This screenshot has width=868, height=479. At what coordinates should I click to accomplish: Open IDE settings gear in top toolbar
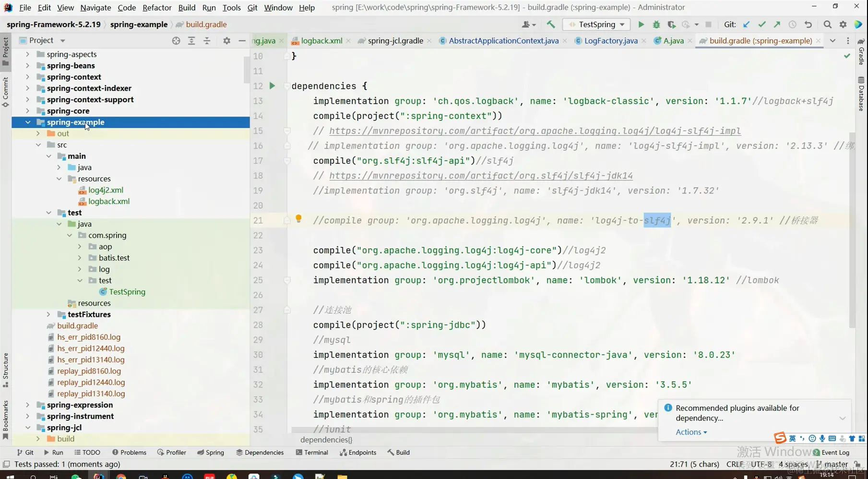pos(843,24)
